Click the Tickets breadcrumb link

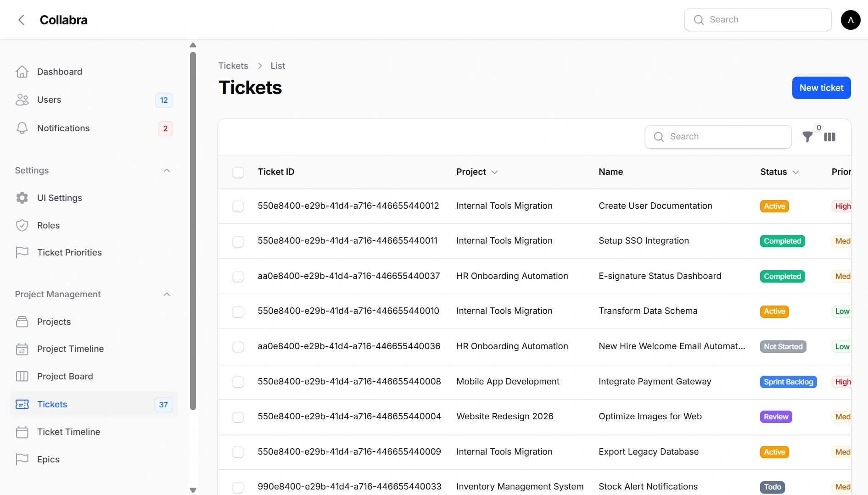[233, 66]
